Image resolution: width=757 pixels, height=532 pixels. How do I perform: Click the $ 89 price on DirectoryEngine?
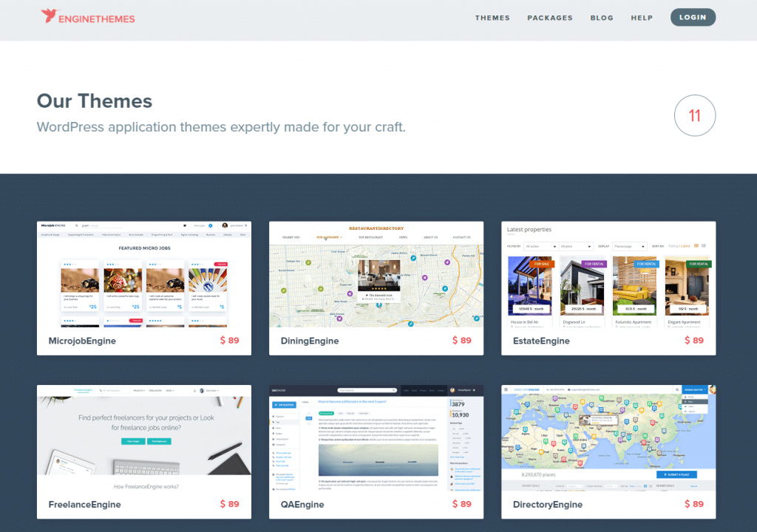tap(694, 504)
